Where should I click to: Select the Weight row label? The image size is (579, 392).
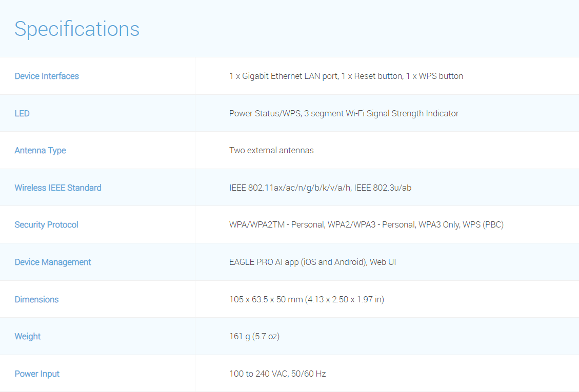tap(28, 336)
